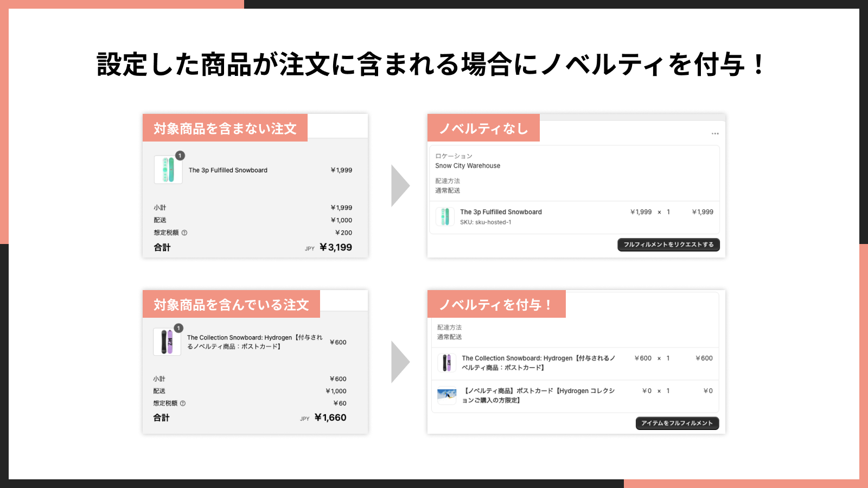Click the ¥3,199 order total amount
The width and height of the screenshot is (868, 488).
(x=336, y=247)
